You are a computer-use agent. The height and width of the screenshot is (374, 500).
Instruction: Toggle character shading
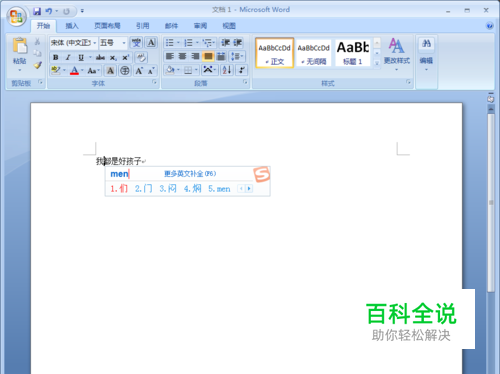coord(110,70)
